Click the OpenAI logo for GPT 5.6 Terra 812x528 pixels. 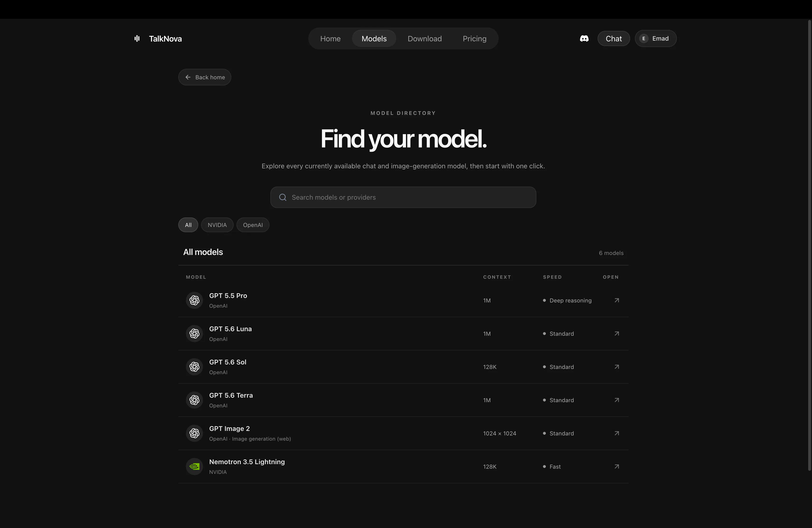click(x=194, y=400)
